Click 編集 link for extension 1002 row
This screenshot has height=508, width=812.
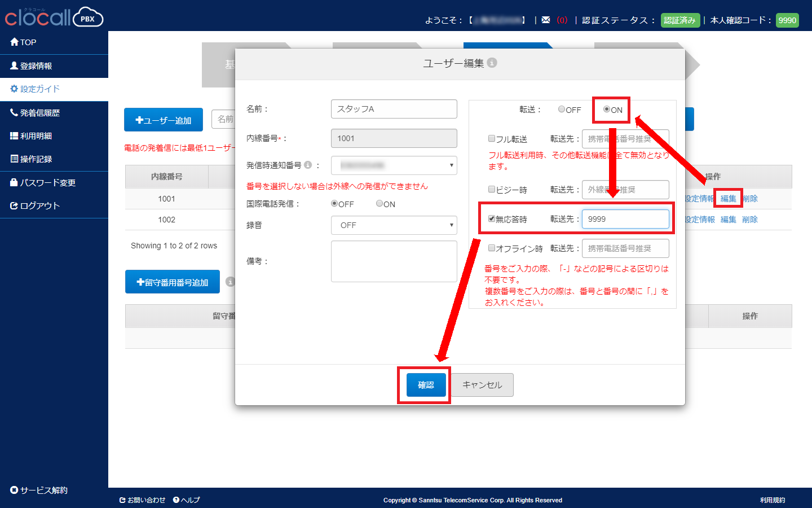(729, 220)
